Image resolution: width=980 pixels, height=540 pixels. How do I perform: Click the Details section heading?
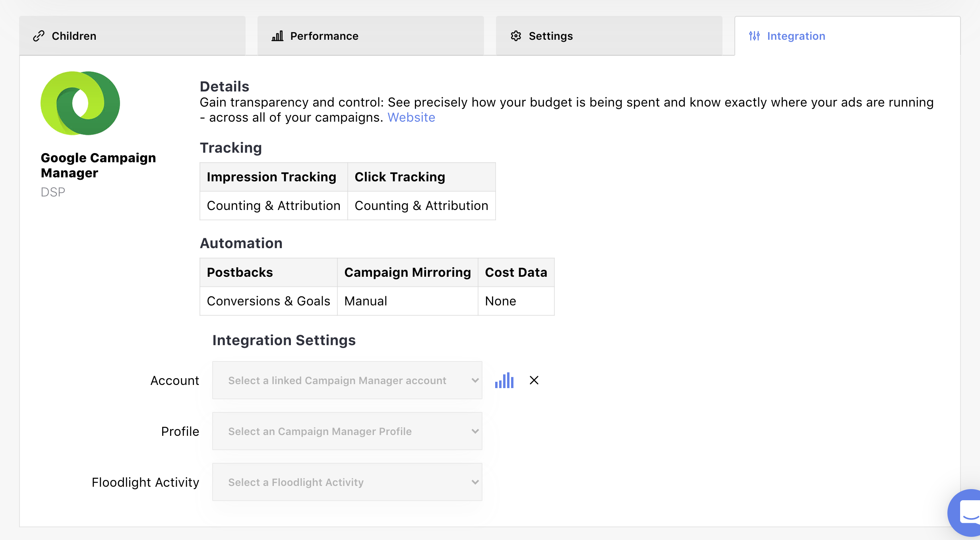pyautogui.click(x=224, y=86)
